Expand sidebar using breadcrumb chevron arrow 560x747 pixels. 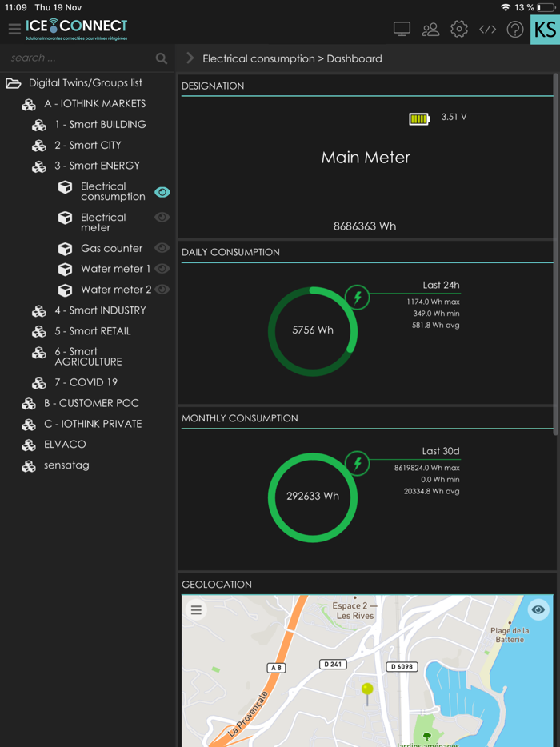pyautogui.click(x=190, y=58)
